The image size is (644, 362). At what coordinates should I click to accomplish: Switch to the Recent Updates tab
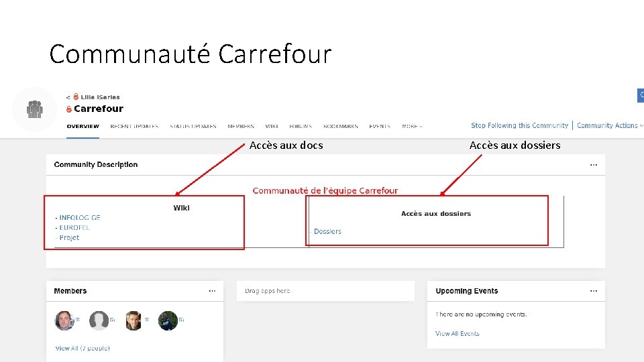134,127
